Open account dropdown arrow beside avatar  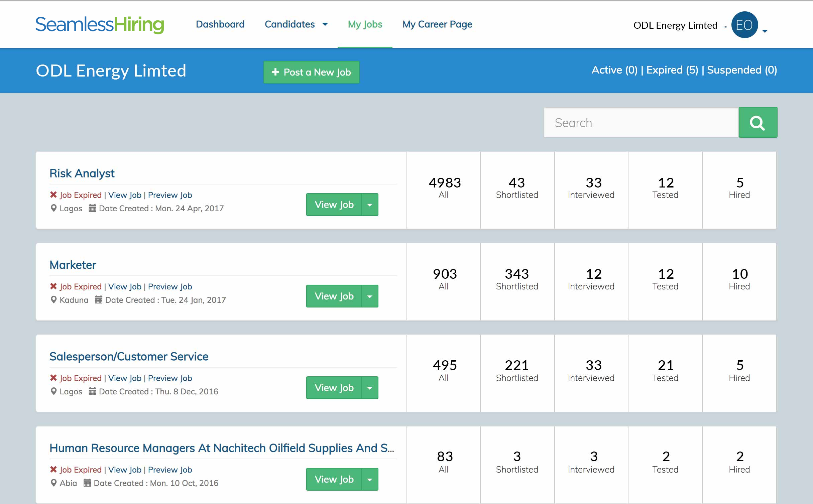click(x=765, y=31)
